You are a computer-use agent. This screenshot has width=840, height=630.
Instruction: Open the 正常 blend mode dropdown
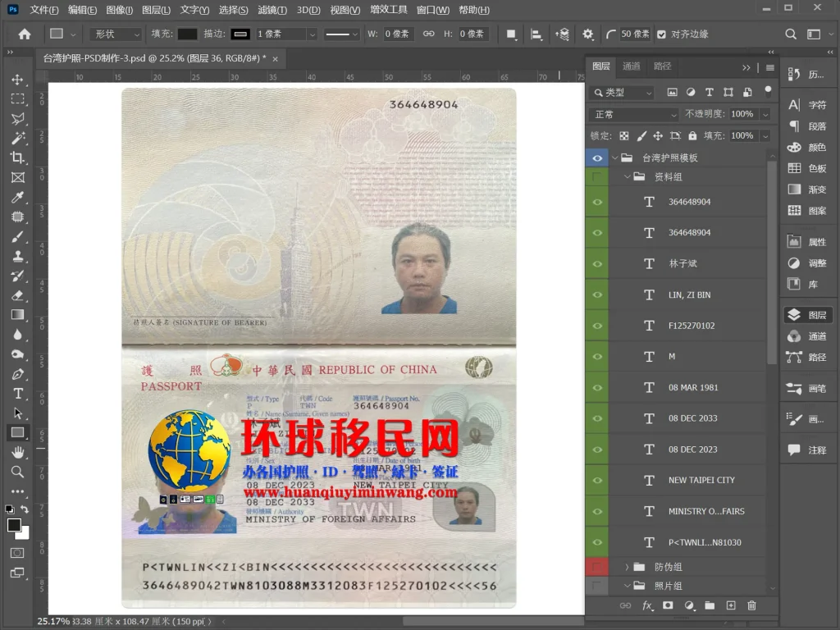(x=634, y=115)
